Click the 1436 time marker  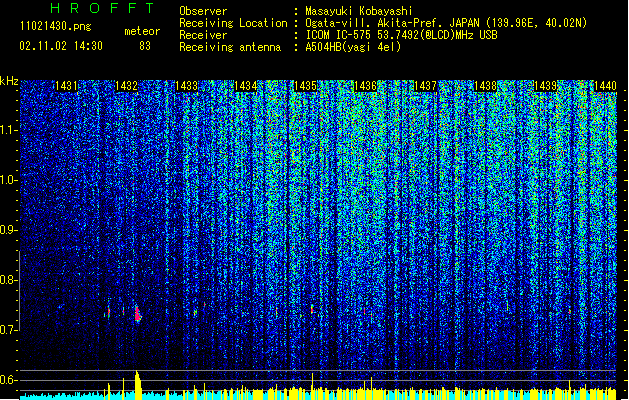click(365, 86)
